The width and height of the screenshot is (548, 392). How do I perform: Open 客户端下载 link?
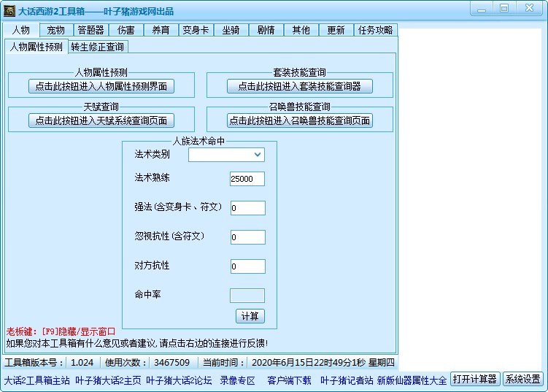point(289,380)
